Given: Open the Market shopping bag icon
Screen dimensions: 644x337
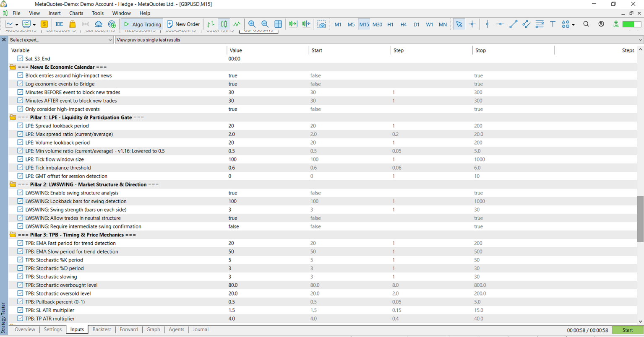Looking at the screenshot, I should click(73, 24).
